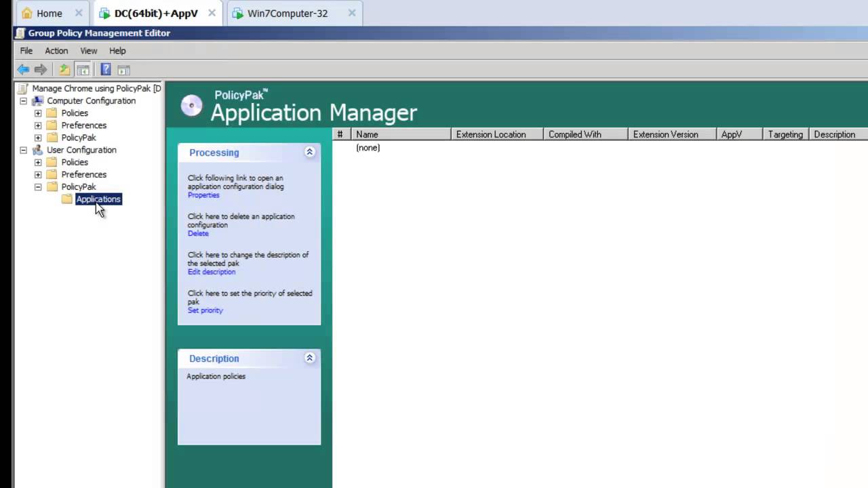
Task: Toggle the Show/Hide Action Pane icon
Action: (x=123, y=69)
